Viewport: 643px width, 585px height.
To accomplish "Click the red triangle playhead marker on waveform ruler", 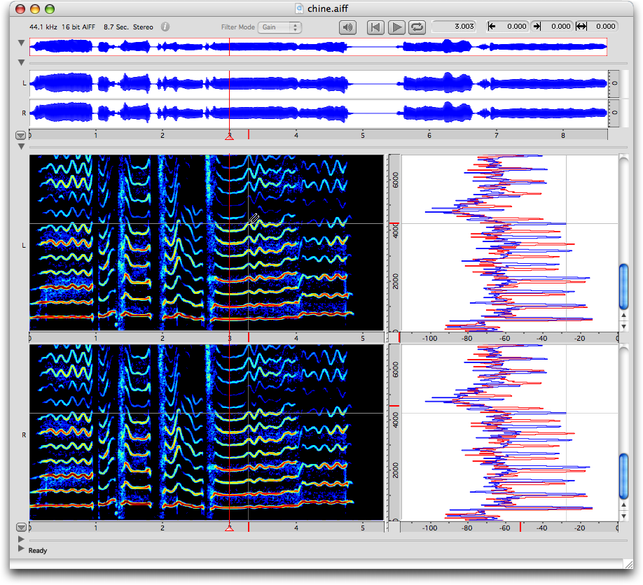I will (230, 136).
